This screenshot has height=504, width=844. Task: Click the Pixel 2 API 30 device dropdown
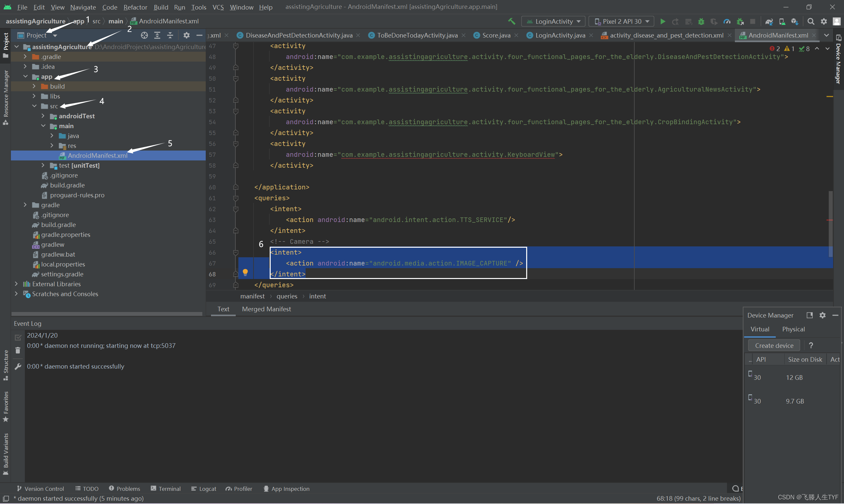(x=621, y=21)
